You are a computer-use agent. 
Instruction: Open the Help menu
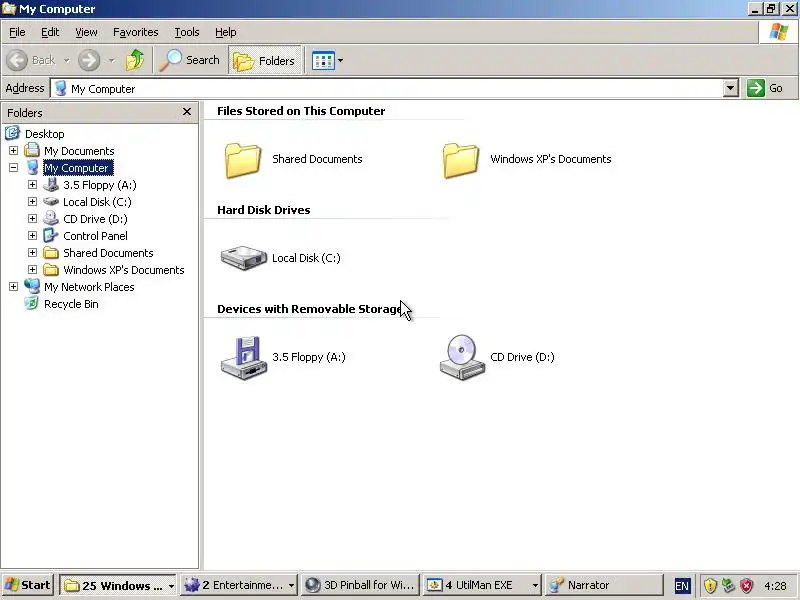(226, 32)
